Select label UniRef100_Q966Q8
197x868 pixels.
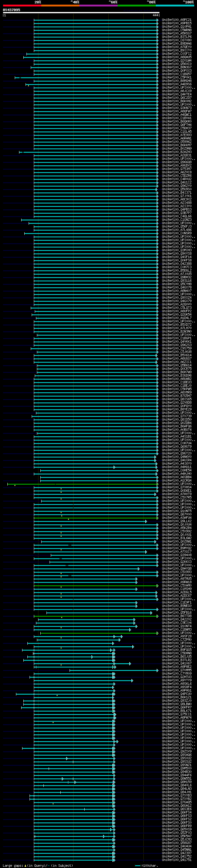tap(177, 162)
